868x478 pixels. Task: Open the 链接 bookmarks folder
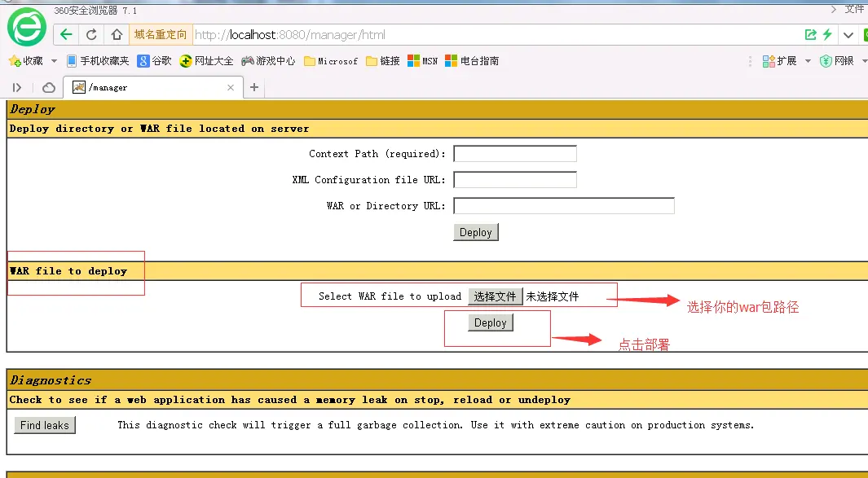pyautogui.click(x=382, y=61)
